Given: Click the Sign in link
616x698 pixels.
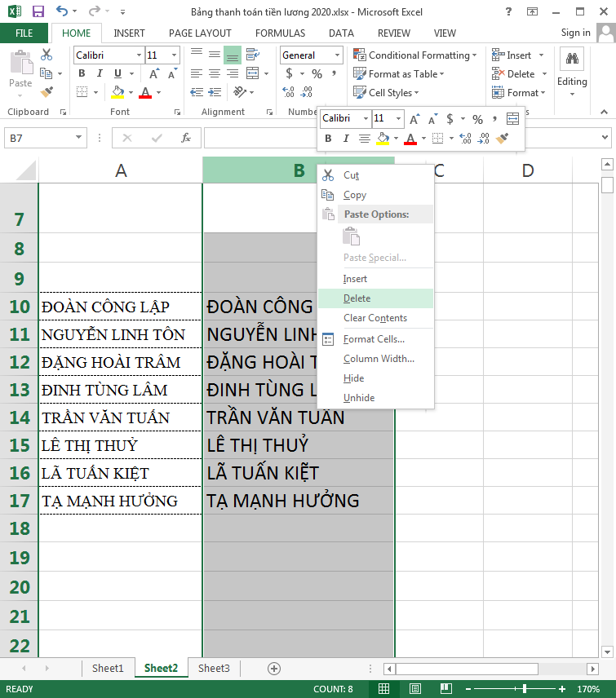Looking at the screenshot, I should (x=575, y=33).
